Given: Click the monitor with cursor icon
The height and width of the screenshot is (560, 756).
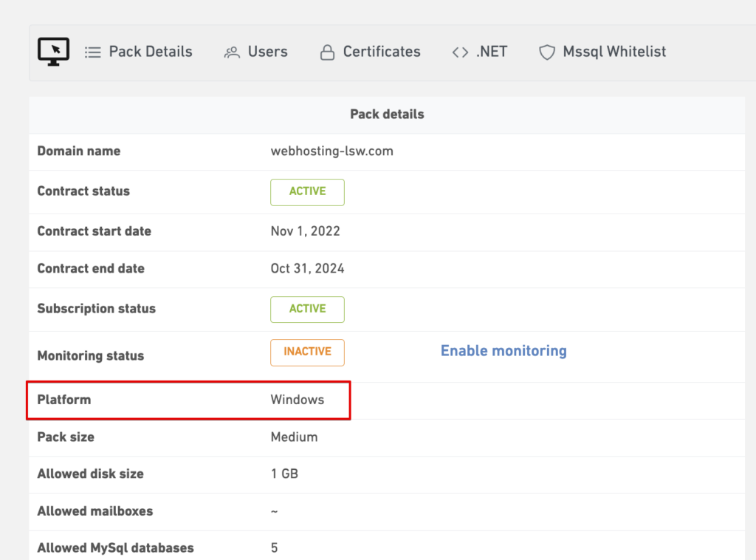Looking at the screenshot, I should click(x=53, y=51).
